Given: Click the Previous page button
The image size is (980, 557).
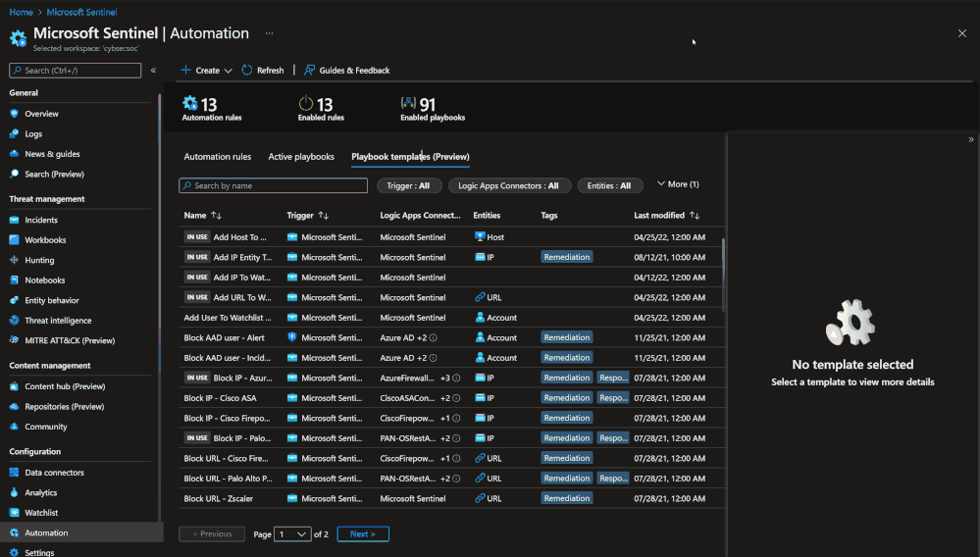Looking at the screenshot, I should (x=212, y=533).
